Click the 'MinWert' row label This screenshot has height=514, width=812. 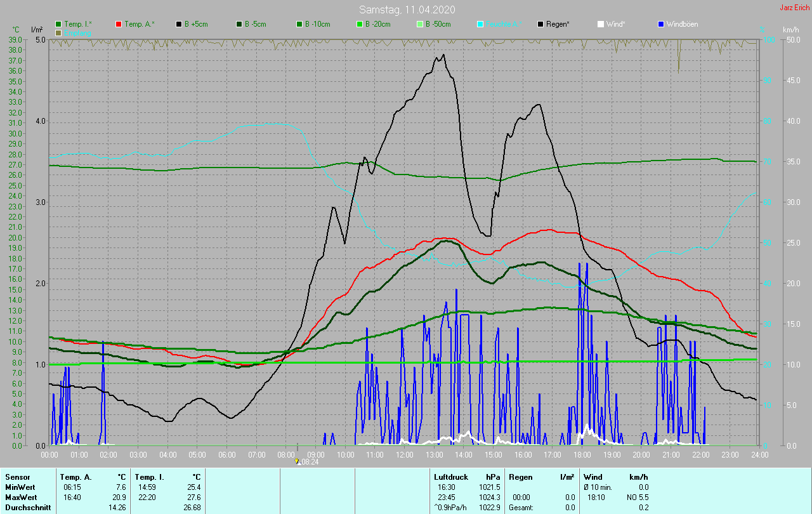coord(19,487)
